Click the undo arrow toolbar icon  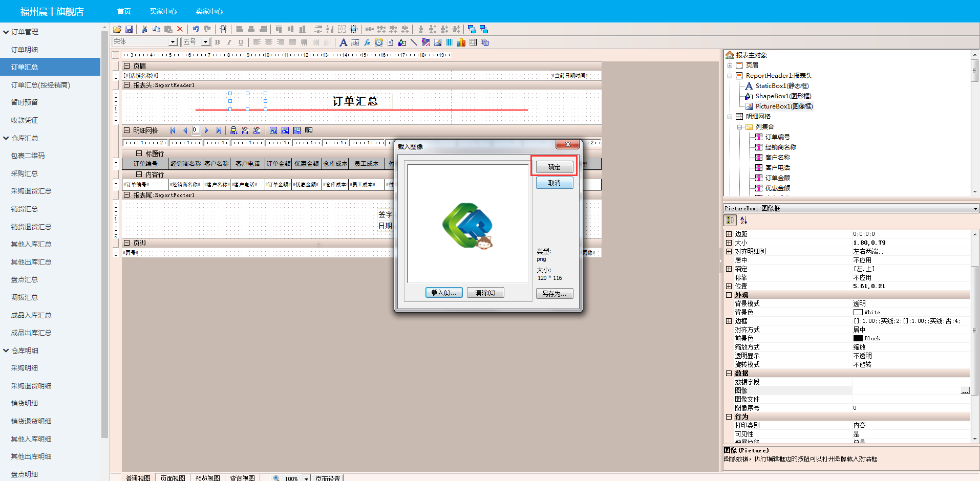point(196,29)
